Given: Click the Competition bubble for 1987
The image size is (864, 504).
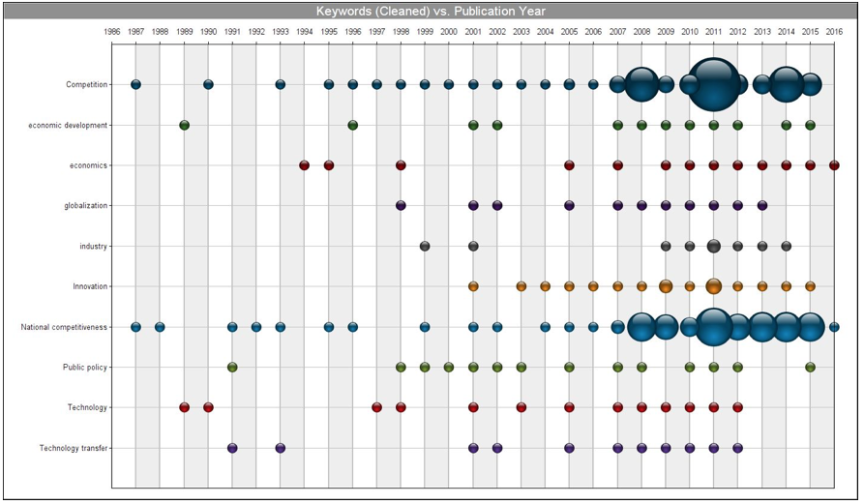Looking at the screenshot, I should click(135, 84).
